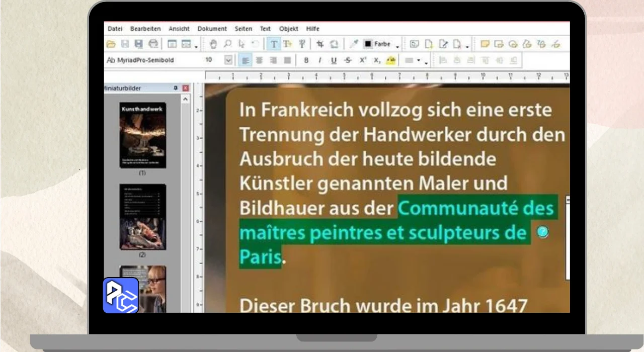This screenshot has height=352, width=644.
Task: Open the Ansicht menu
Action: tap(179, 29)
